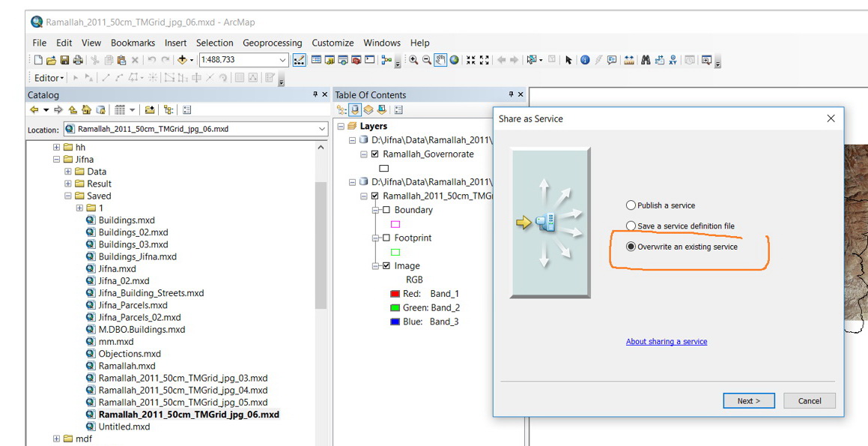Switch TOC to List By Visibility
The height and width of the screenshot is (446, 868).
(x=368, y=109)
